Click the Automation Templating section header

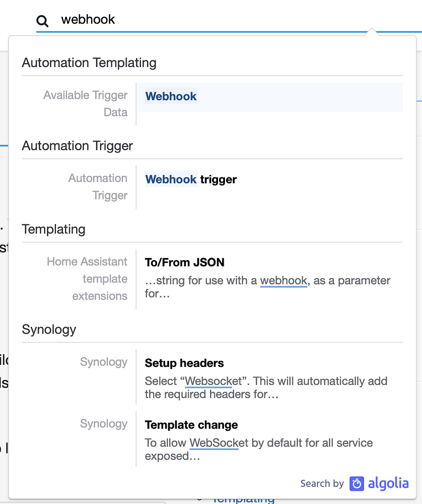click(x=89, y=62)
